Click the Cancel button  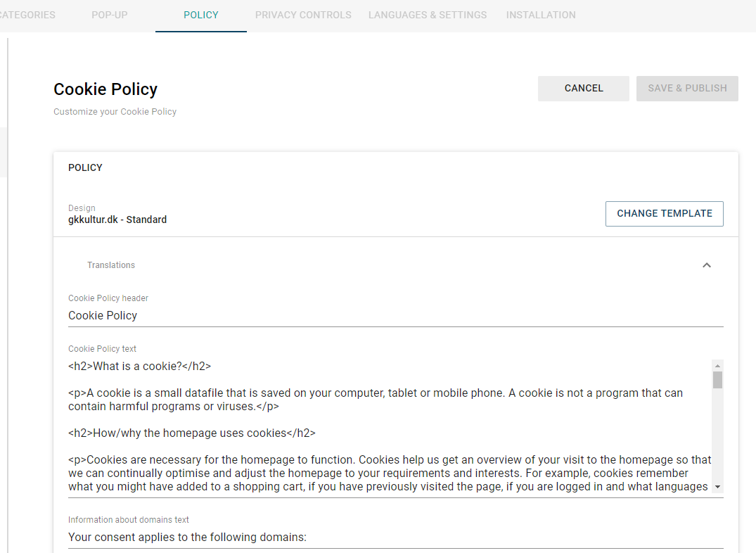(x=584, y=89)
